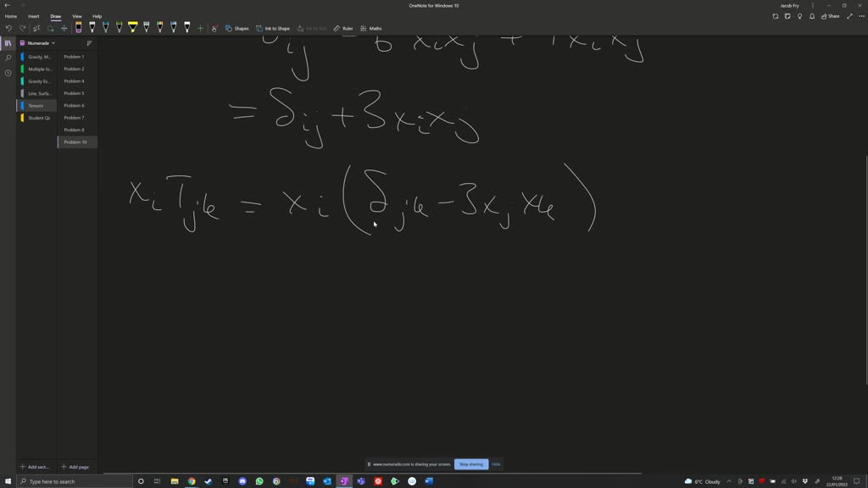Switch to the Insert ribbon tab
This screenshot has width=868, height=488.
33,16
